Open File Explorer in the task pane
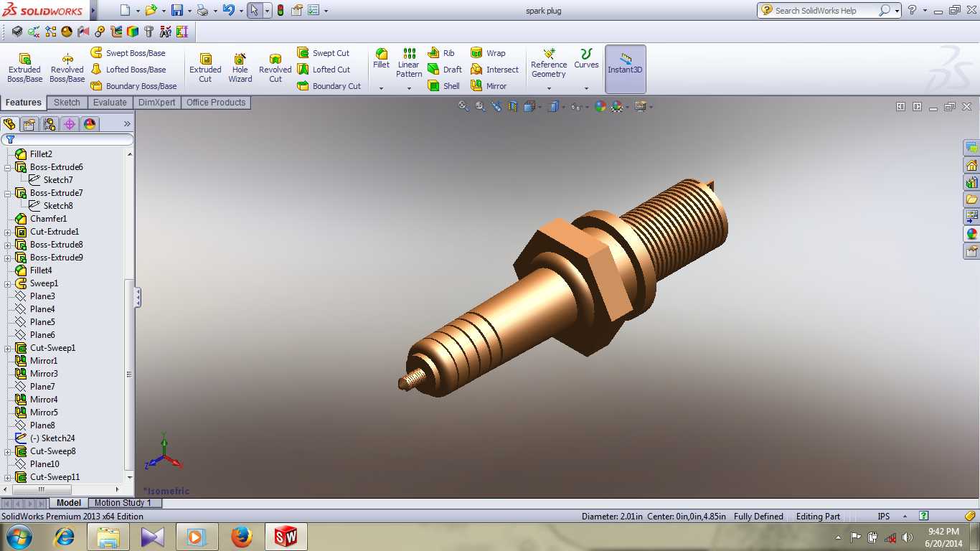Viewport: 980px width, 551px height. (972, 199)
